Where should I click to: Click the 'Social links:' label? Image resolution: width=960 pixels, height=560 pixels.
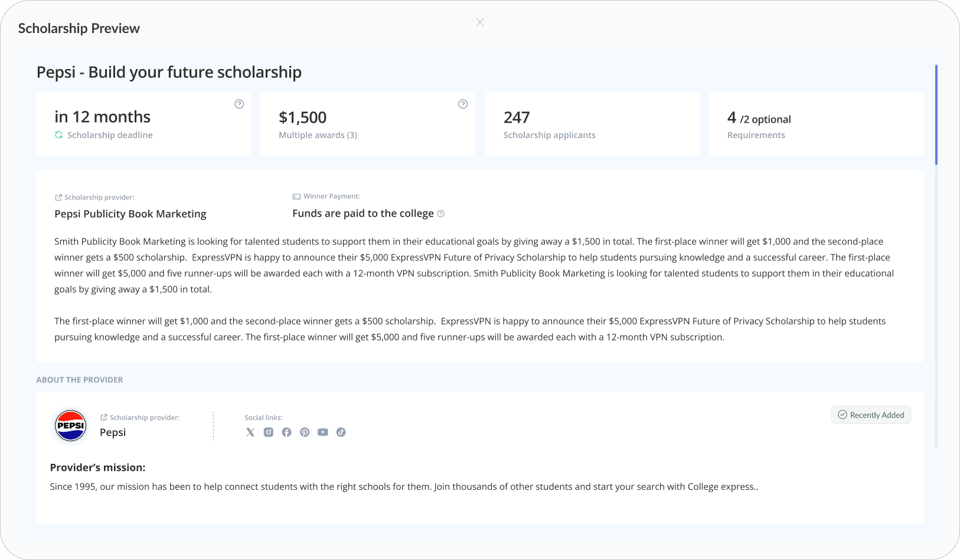point(264,418)
